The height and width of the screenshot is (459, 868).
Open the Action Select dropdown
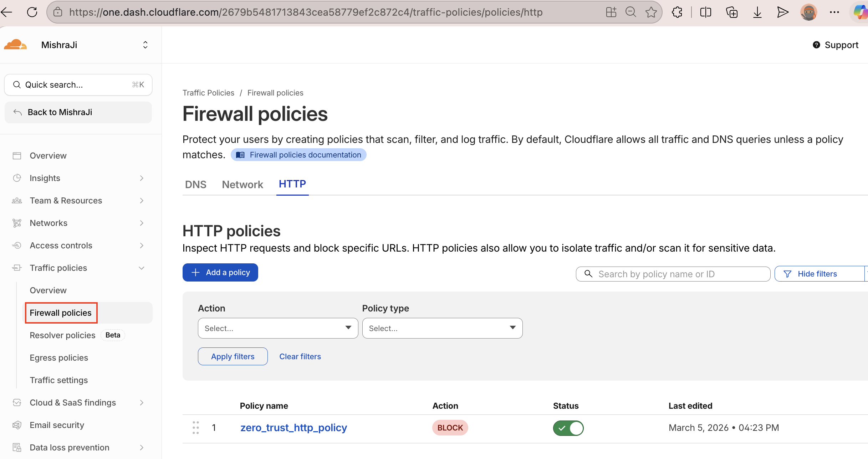coord(278,328)
